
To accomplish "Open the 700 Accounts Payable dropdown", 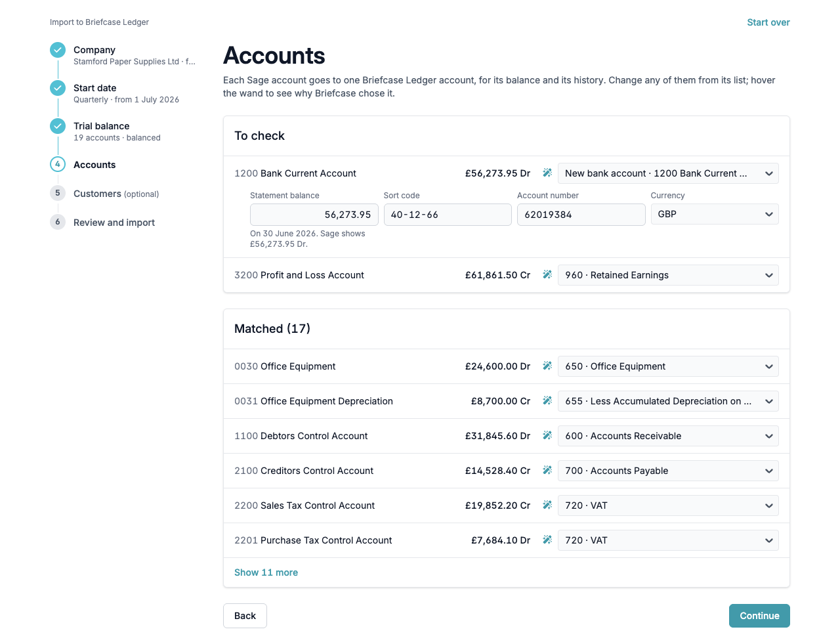I will tap(668, 471).
